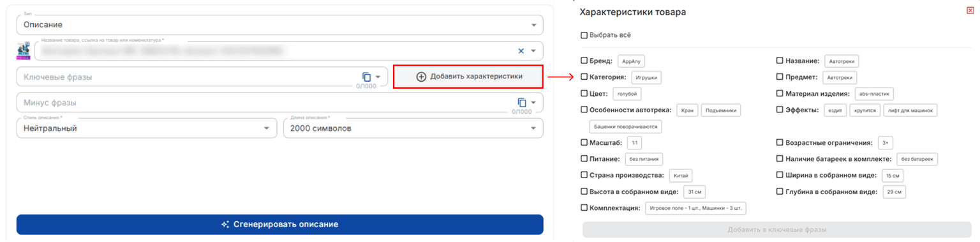Image resolution: width=980 pixels, height=242 pixels.
Task: Check the Глубина в собранном виде checkbox
Action: pyautogui.click(x=780, y=191)
